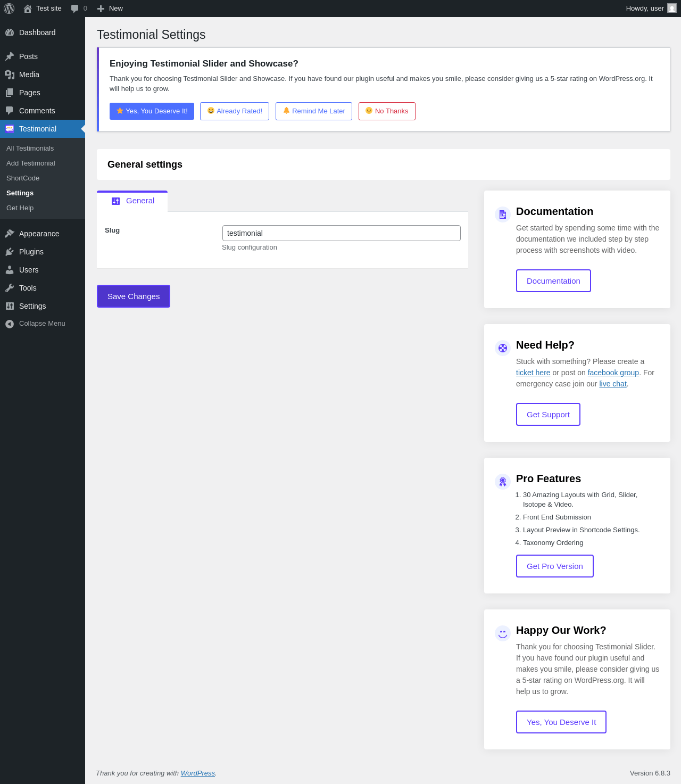Click the Already Rated! button
The image size is (681, 784).
tap(235, 111)
